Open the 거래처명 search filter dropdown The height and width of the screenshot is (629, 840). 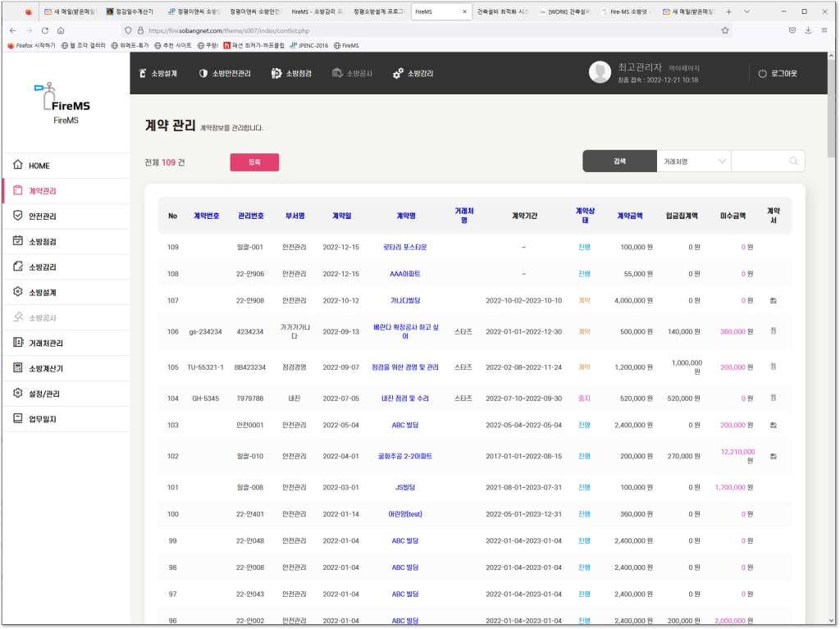(693, 162)
